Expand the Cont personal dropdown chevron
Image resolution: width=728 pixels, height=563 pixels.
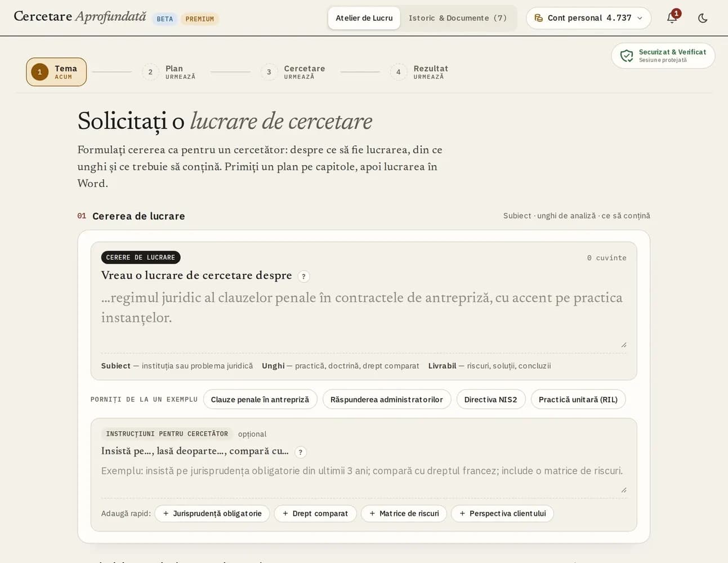(640, 18)
